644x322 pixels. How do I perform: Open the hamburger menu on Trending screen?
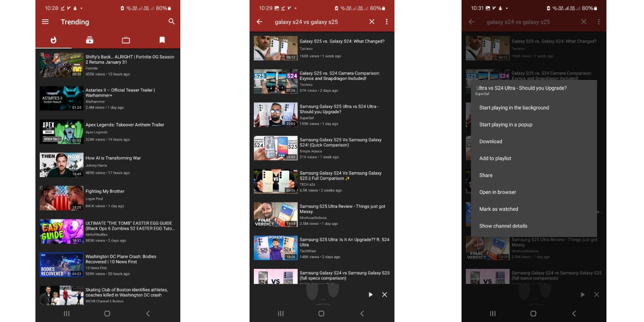(x=45, y=22)
